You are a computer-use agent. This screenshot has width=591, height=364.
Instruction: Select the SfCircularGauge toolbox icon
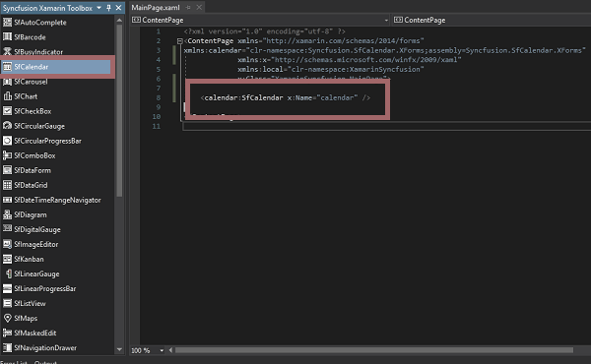(7, 126)
